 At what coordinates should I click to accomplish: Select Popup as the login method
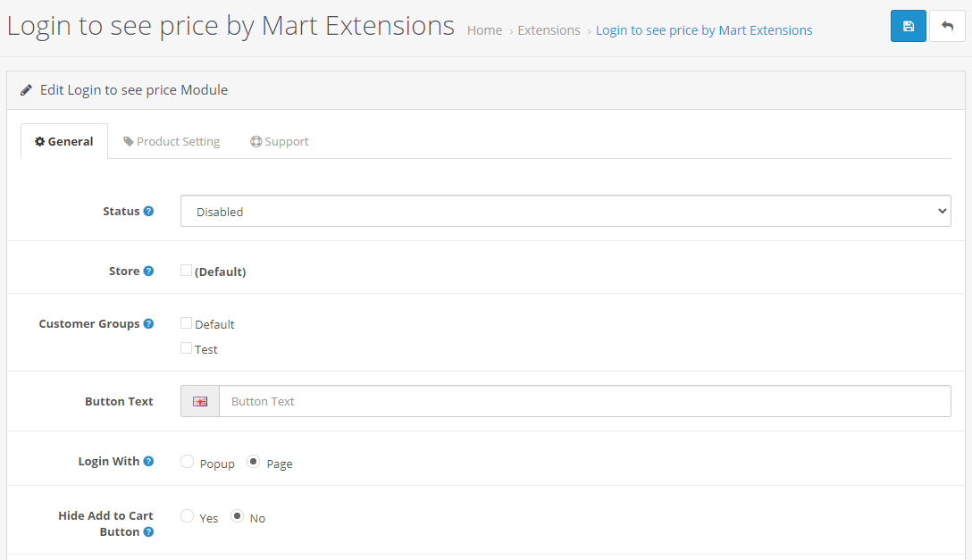[187, 462]
